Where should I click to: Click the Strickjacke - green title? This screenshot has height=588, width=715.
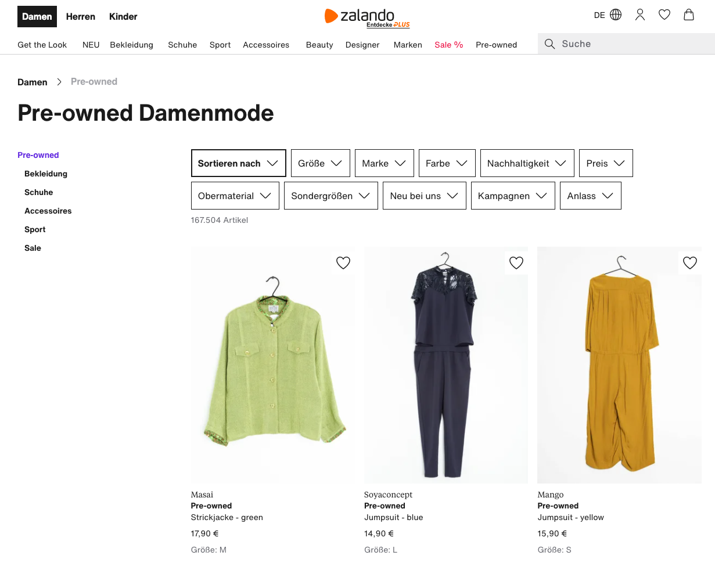click(227, 517)
